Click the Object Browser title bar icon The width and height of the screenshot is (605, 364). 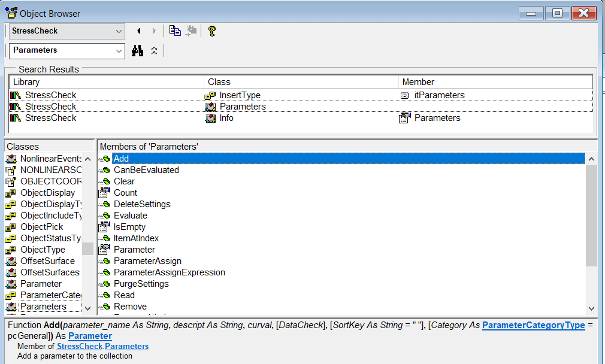pyautogui.click(x=11, y=13)
